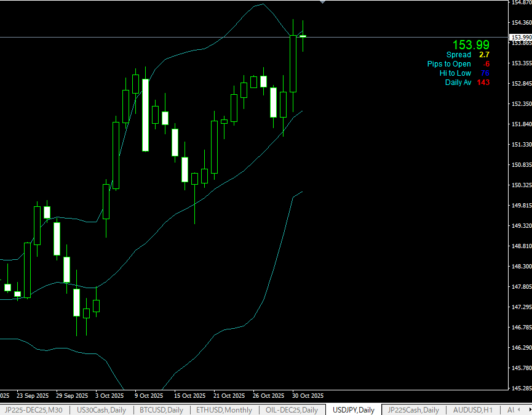Image resolution: width=532 pixels, height=415 pixels.
Task: Click the large green 153.99 price display
Action: coord(471,45)
